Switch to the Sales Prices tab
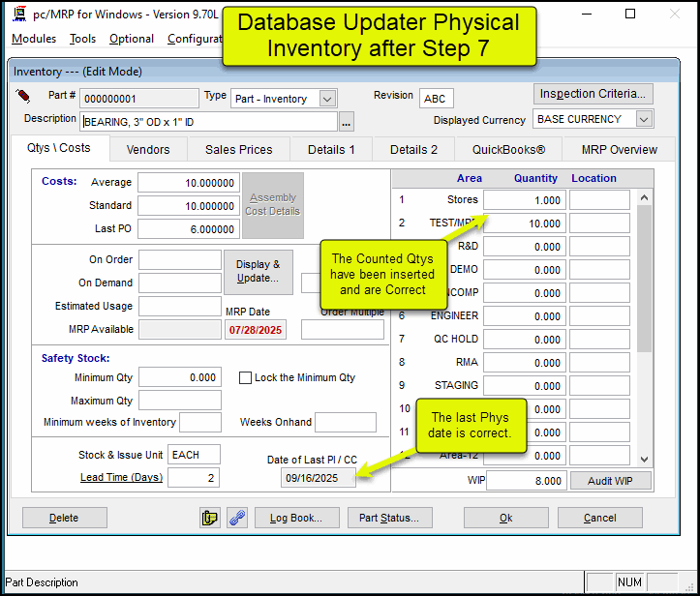 [x=239, y=149]
